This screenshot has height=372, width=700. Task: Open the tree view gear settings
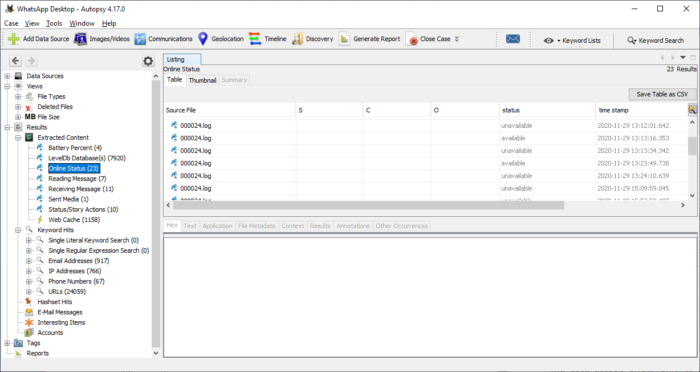pos(148,61)
